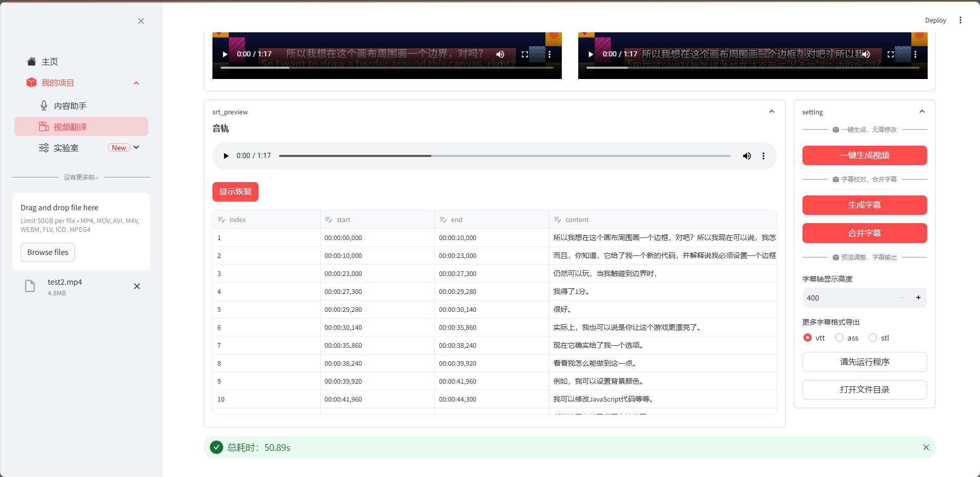Click the green success check icon
Screen dimensions: 980x477
coord(217,447)
